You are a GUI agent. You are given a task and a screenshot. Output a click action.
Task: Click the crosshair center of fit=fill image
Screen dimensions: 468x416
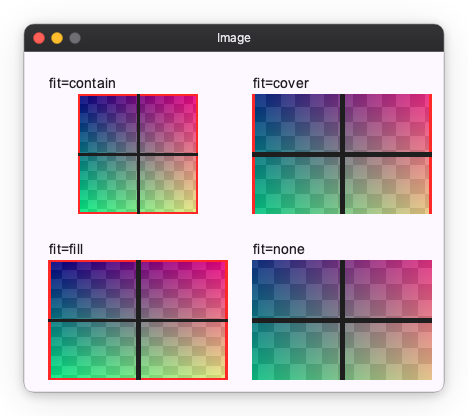click(138, 320)
